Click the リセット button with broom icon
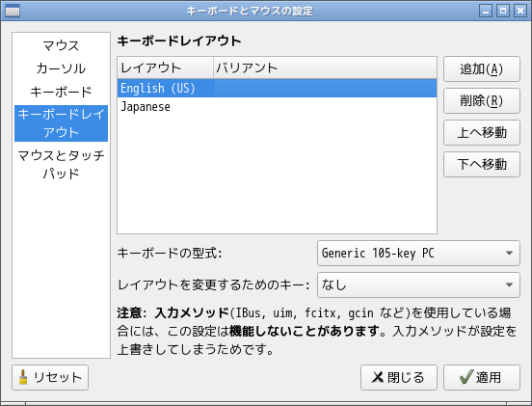 coord(50,377)
